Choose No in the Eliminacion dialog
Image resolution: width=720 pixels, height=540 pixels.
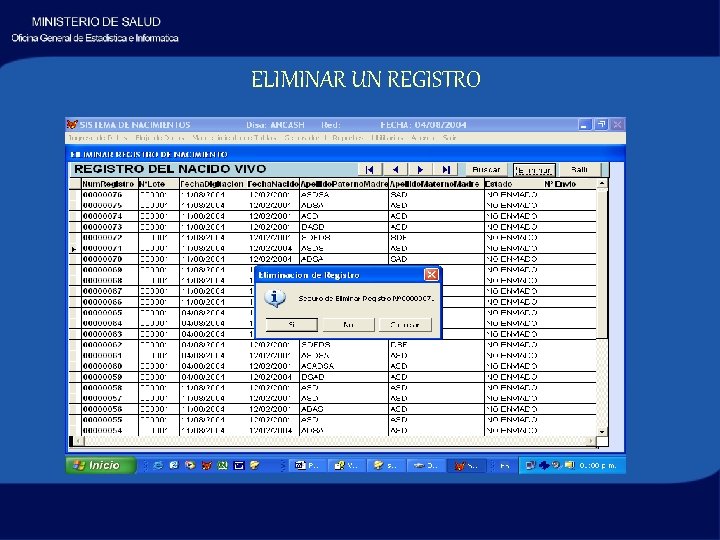point(349,325)
